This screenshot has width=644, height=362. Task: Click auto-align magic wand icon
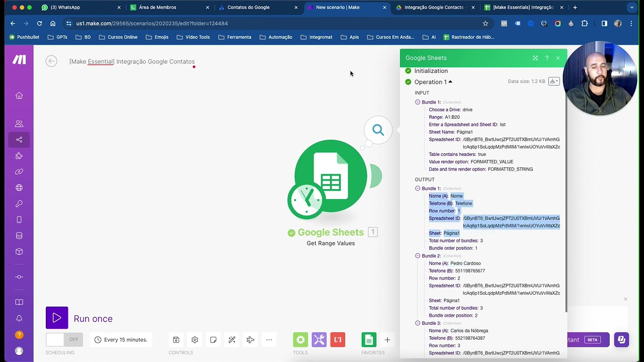(232, 340)
